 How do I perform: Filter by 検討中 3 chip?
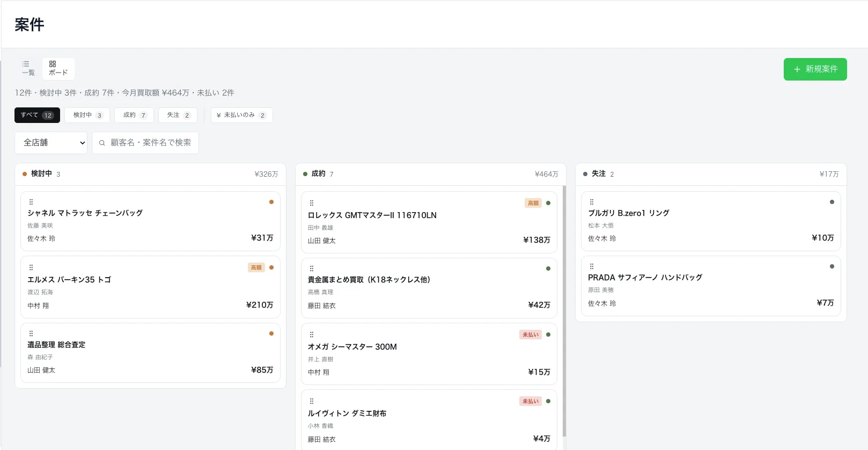coord(87,115)
